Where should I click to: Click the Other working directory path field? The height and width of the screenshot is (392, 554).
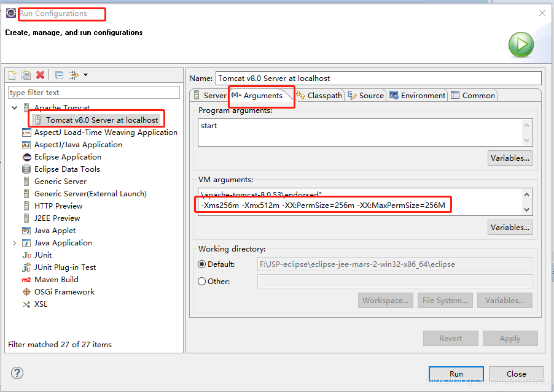tap(395, 281)
